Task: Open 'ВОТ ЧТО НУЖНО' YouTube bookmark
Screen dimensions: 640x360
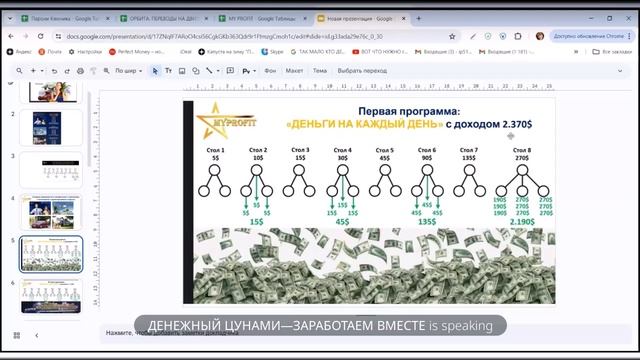Action: point(380,52)
